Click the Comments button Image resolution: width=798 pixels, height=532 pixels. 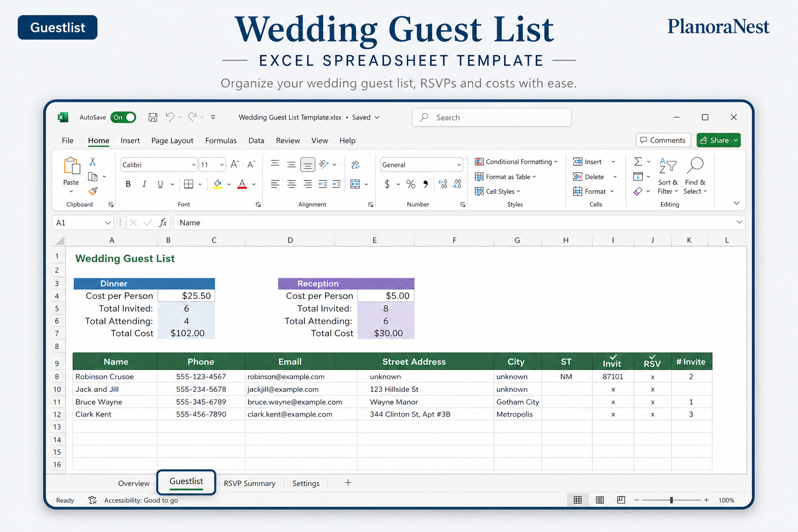[x=663, y=140]
